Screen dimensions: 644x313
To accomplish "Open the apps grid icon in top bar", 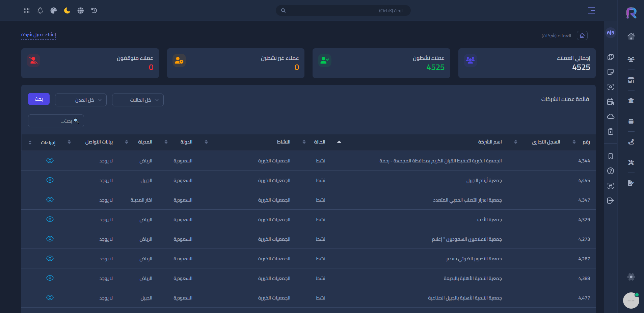I will pos(27,10).
